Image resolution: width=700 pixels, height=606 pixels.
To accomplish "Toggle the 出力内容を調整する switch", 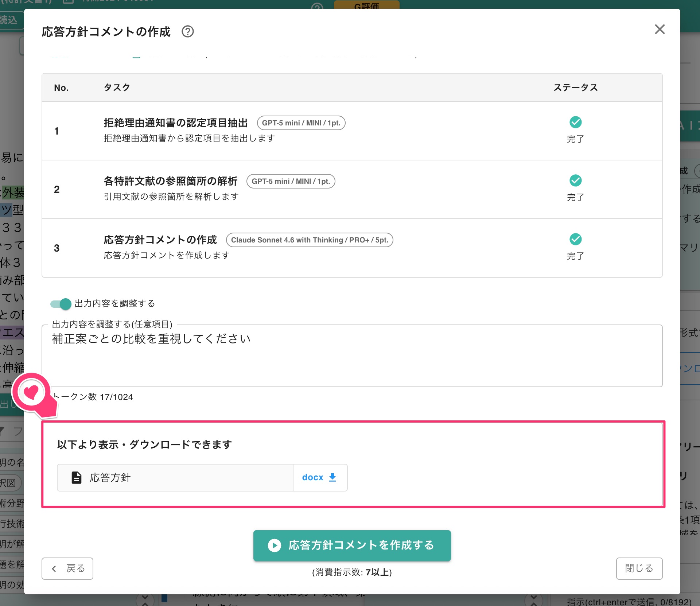I will 61,304.
